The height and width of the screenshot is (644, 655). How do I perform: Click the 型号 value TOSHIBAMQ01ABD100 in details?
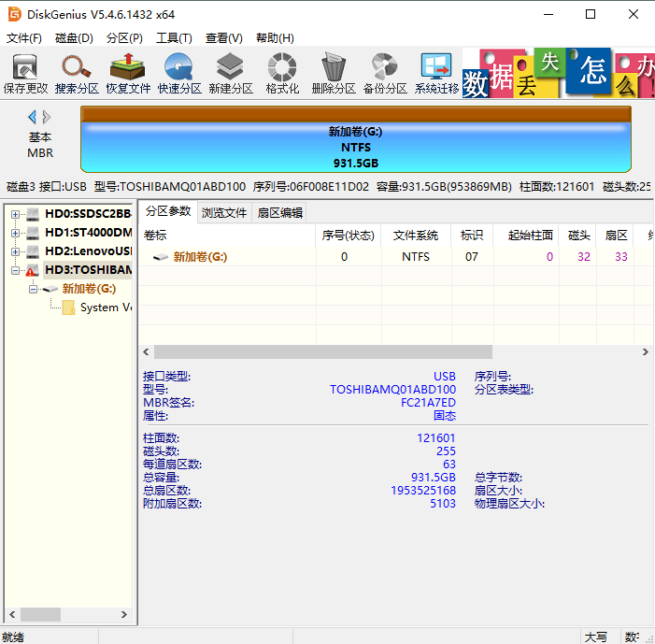(392, 390)
